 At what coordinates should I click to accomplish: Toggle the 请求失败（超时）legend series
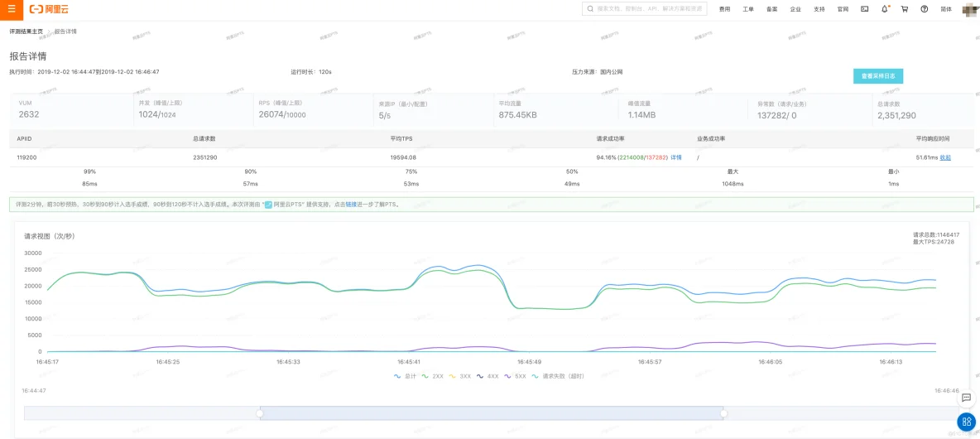[x=560, y=377]
